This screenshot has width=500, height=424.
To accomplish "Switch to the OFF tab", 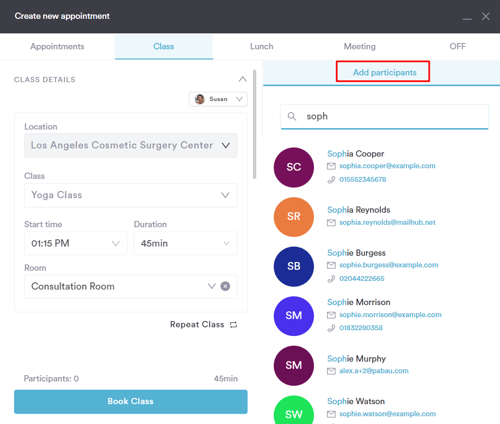I will point(457,47).
